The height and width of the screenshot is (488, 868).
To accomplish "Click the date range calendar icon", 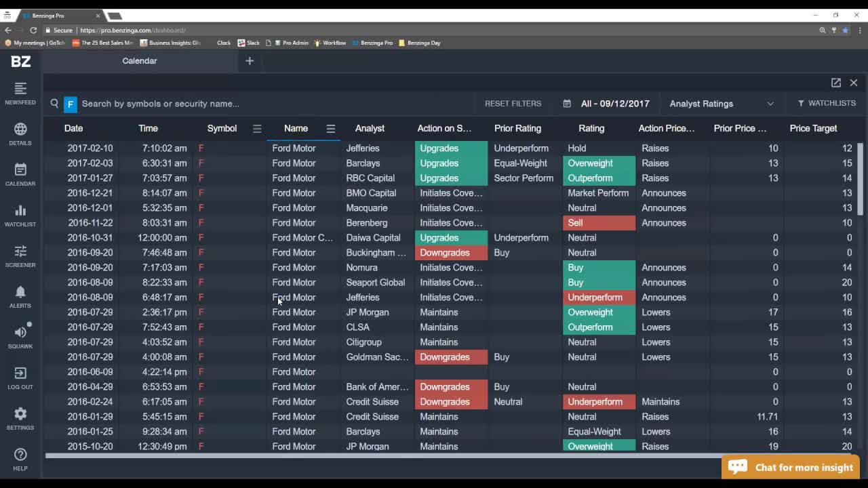I will pos(567,104).
